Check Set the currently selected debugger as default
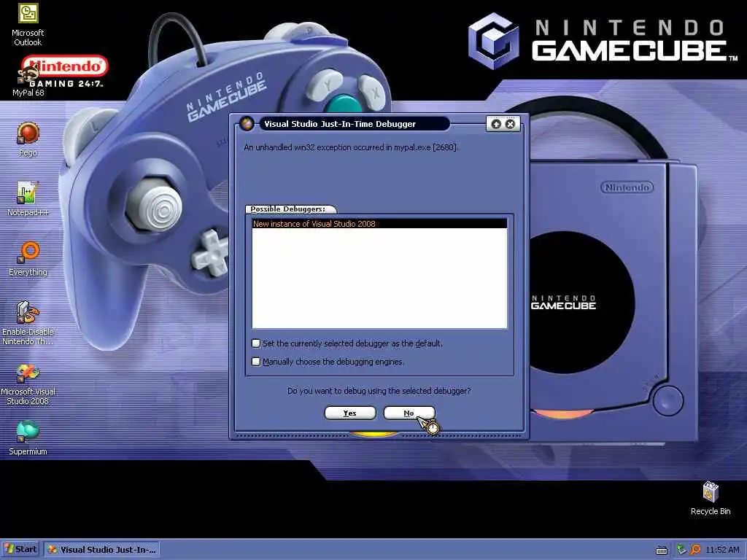Image resolution: width=747 pixels, height=560 pixels. [256, 343]
